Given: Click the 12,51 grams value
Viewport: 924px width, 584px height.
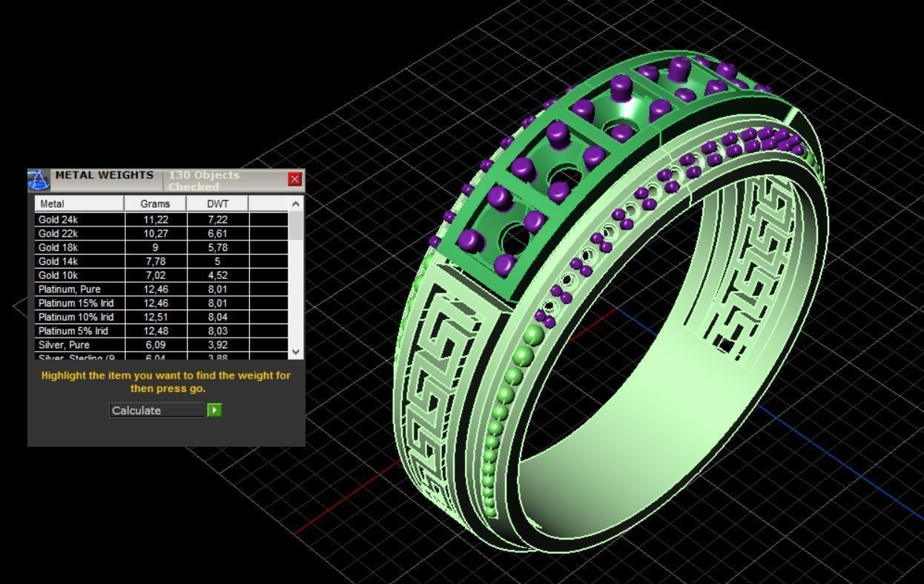Looking at the screenshot, I should tap(156, 317).
